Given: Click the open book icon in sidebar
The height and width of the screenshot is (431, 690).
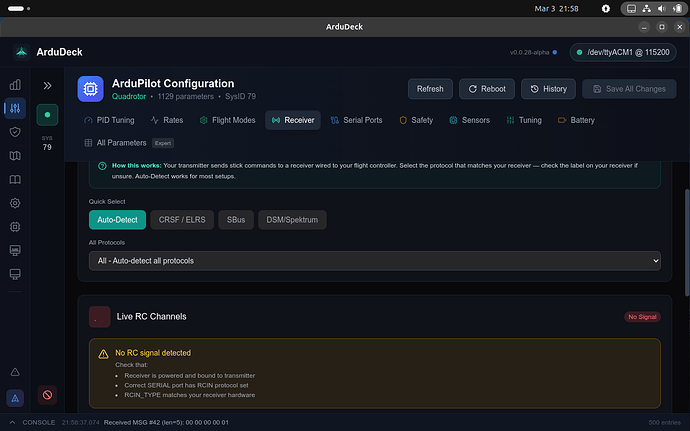Looking at the screenshot, I should point(15,180).
